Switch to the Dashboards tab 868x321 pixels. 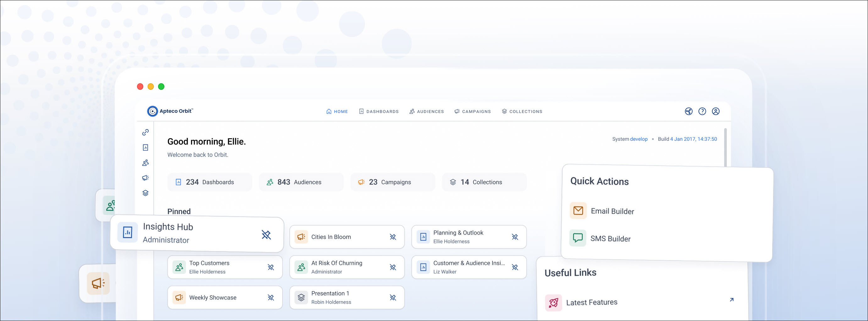(x=378, y=112)
